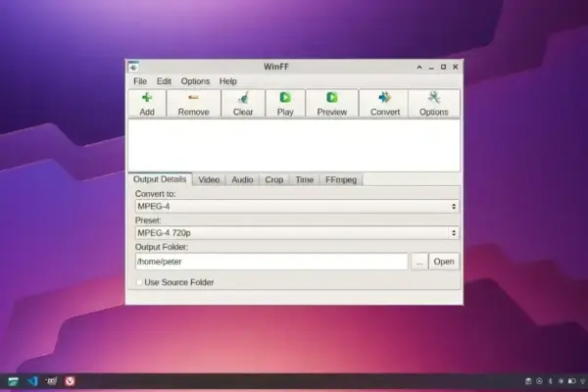
Task: Click inside the empty file list area
Action: [x=294, y=146]
